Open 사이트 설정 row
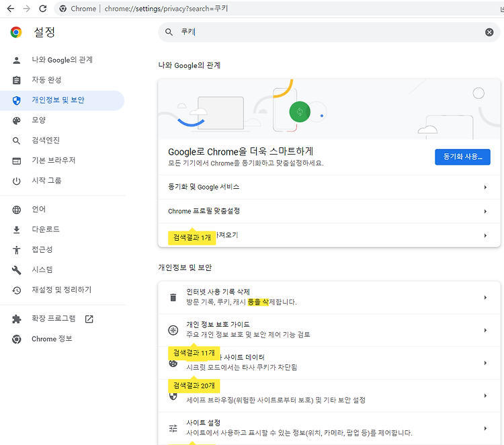 coord(329,428)
